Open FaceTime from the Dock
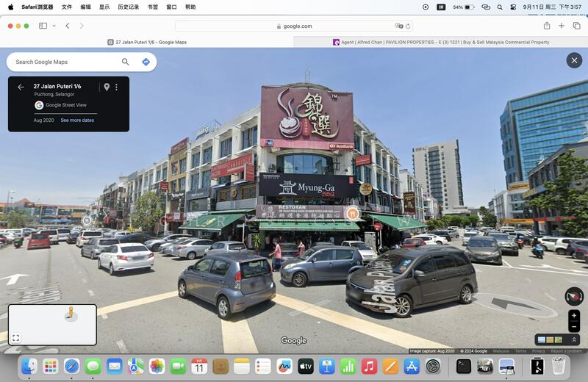588x382 pixels. tap(178, 367)
